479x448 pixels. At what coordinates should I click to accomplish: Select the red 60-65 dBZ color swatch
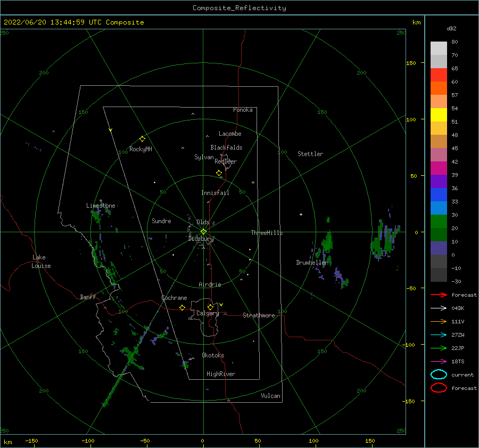[439, 75]
